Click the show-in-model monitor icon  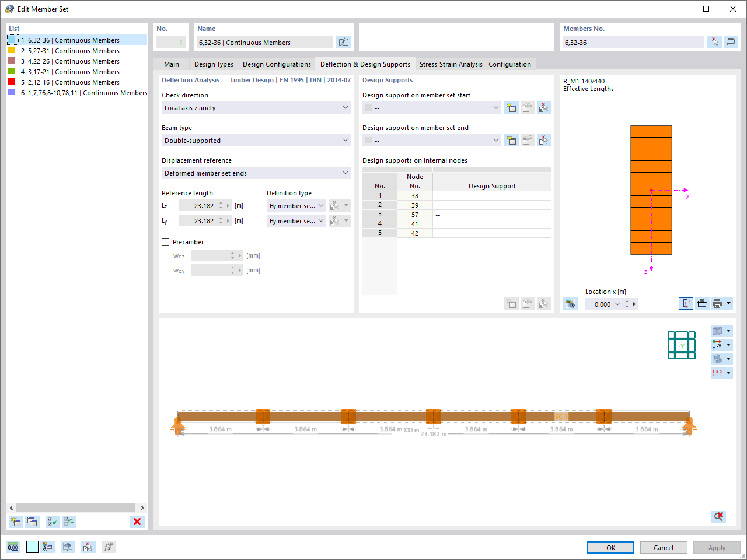click(x=68, y=547)
